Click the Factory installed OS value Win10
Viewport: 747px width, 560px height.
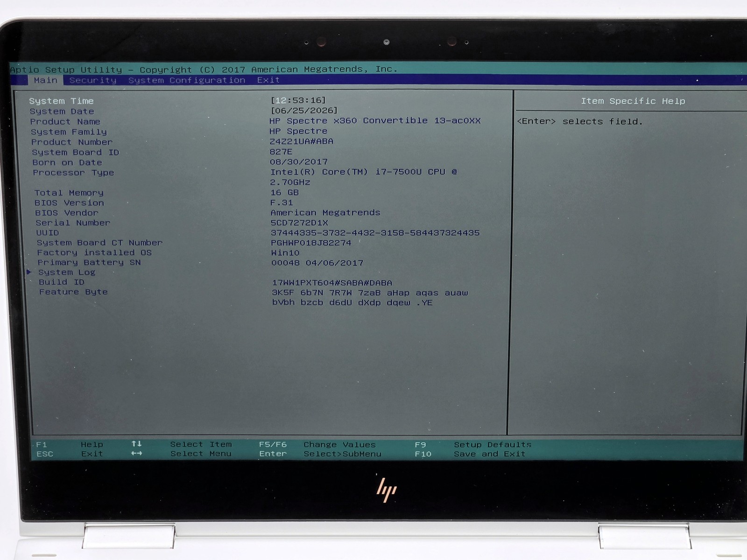(x=285, y=253)
